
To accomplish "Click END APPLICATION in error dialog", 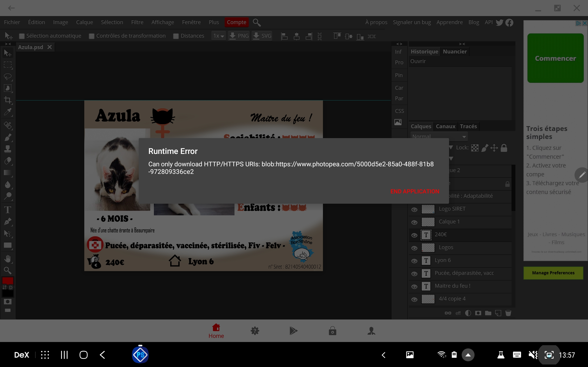I will point(415,191).
